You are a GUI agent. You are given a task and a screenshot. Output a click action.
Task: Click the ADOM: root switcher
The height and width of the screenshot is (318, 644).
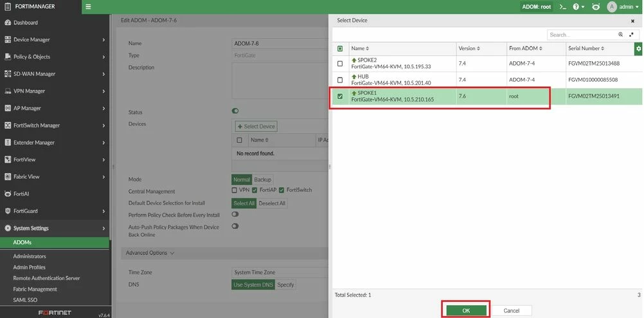(x=537, y=7)
